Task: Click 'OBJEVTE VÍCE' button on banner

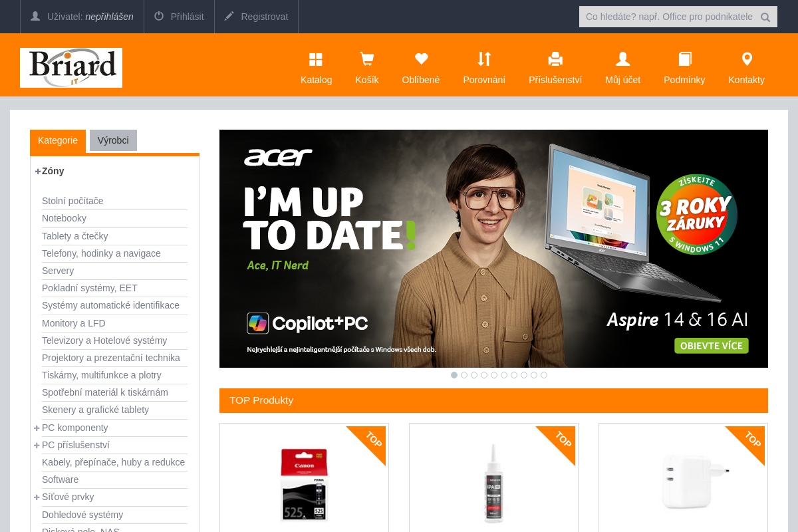Action: click(712, 346)
